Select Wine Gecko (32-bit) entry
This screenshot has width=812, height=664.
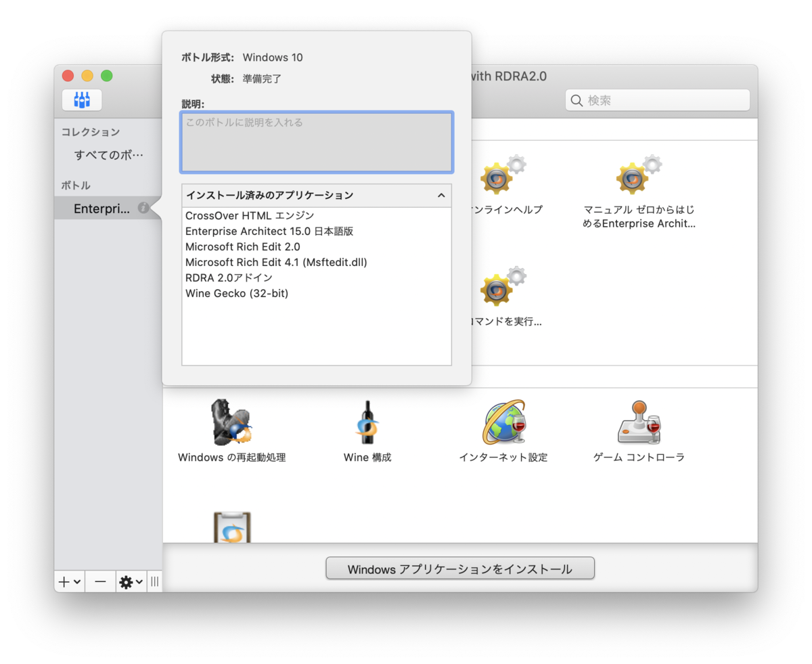point(237,293)
